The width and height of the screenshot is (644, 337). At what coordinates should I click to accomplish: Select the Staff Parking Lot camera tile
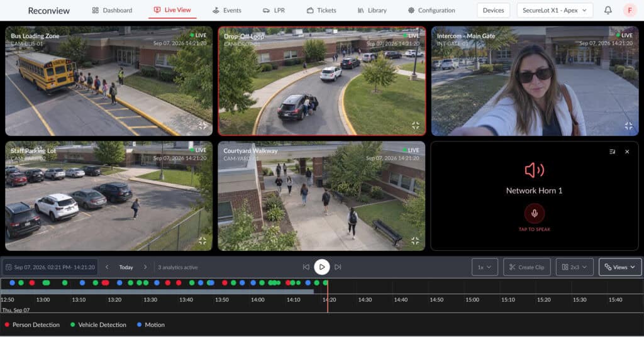pos(109,196)
